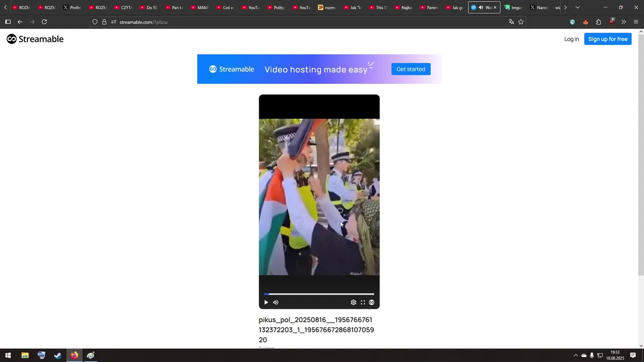Click Get started in the banner

(411, 69)
